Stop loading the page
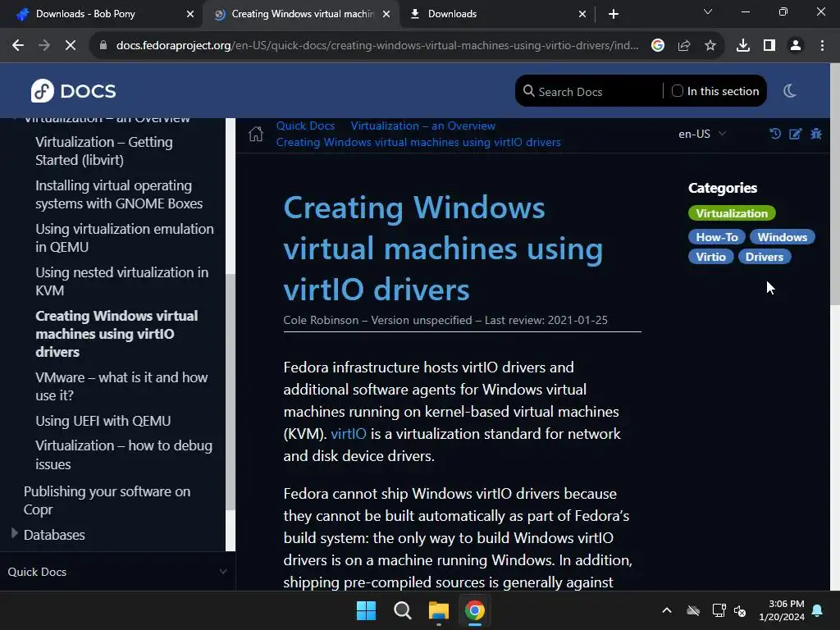 pos(71,46)
